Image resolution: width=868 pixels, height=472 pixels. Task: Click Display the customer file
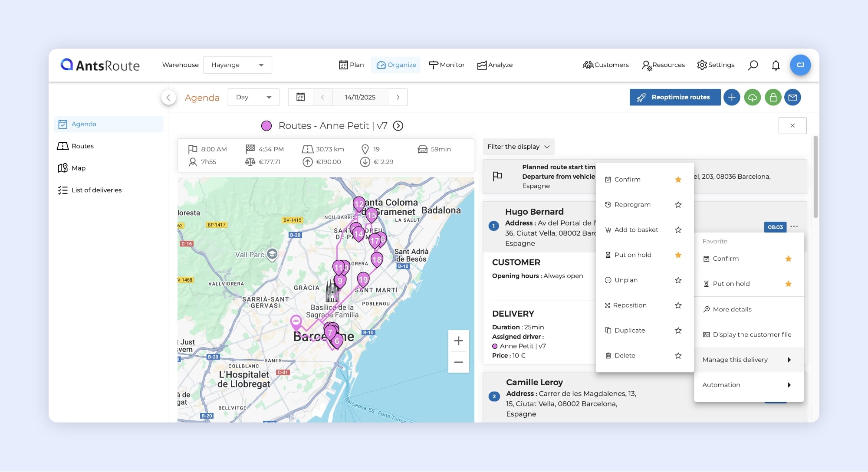pyautogui.click(x=752, y=334)
